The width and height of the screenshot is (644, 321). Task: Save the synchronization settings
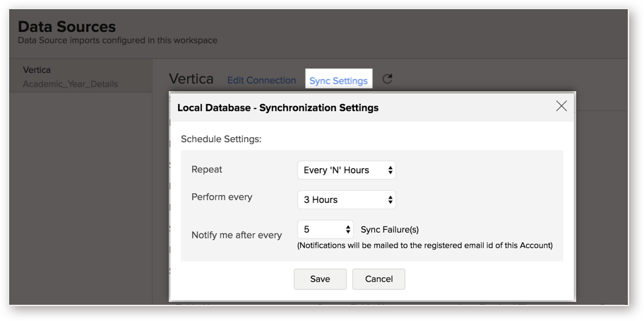click(320, 279)
